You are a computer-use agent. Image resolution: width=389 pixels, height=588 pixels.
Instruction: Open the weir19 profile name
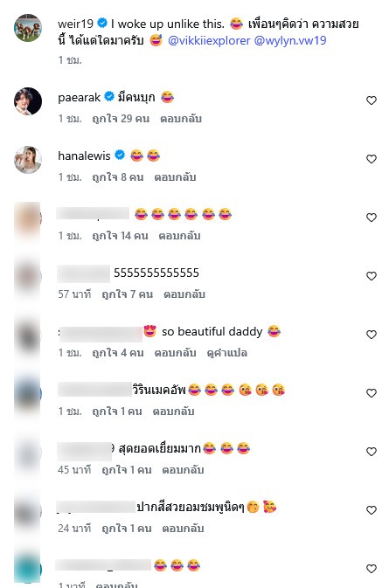[75, 24]
